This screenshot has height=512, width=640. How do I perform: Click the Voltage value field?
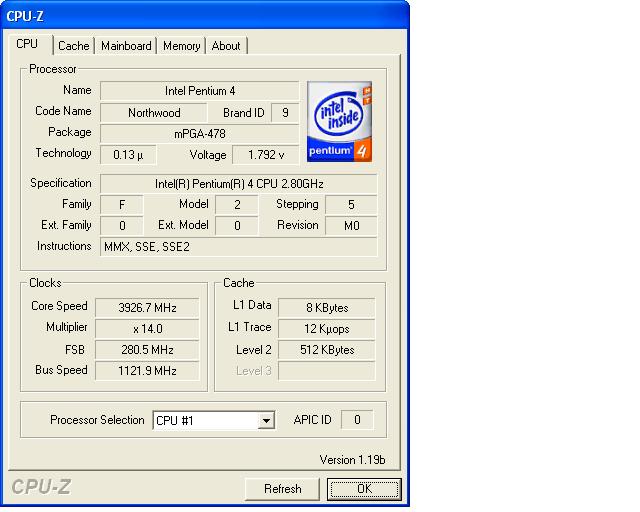(x=265, y=155)
